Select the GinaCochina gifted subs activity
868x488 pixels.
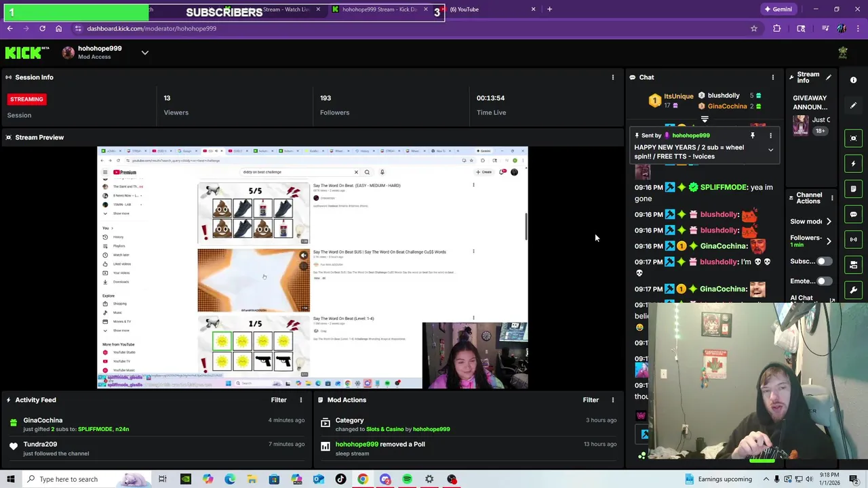click(156, 424)
